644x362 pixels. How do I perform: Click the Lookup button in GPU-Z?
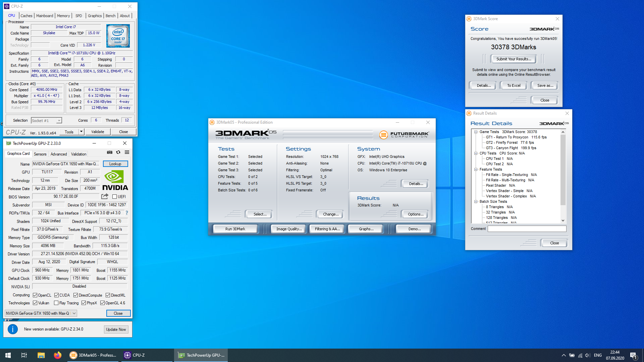[x=115, y=164]
